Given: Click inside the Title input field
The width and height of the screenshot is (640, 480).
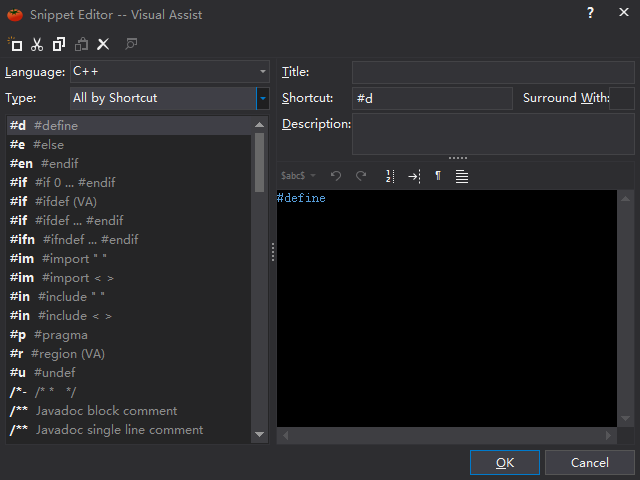Looking at the screenshot, I should point(492,72).
